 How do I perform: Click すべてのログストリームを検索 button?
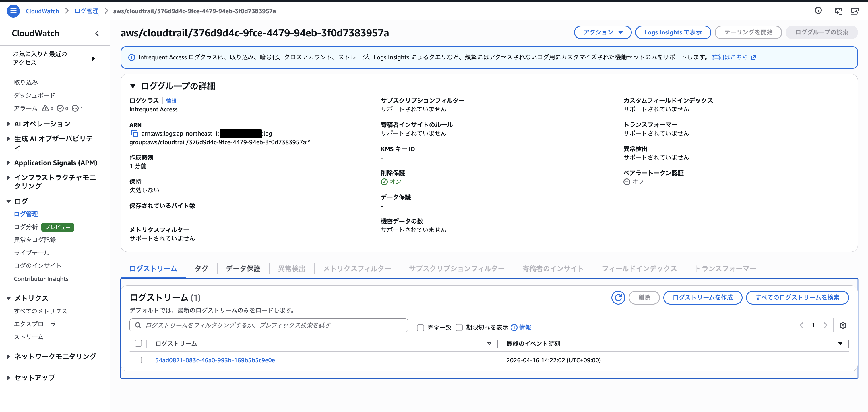797,297
